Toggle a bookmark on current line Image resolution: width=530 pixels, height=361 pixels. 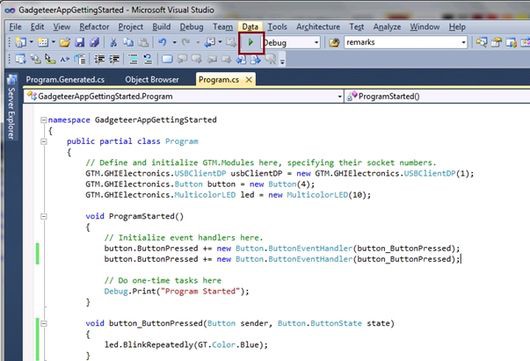[x=167, y=59]
